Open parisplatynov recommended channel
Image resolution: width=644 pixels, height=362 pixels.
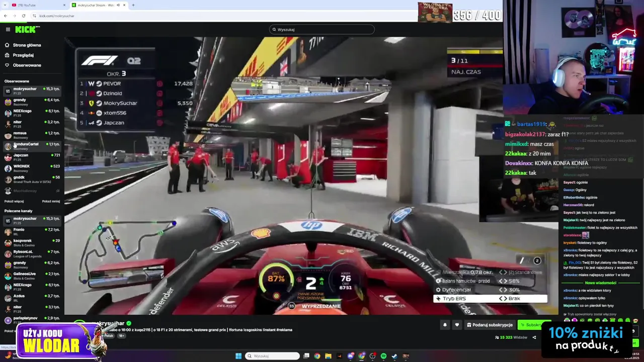(x=32, y=320)
